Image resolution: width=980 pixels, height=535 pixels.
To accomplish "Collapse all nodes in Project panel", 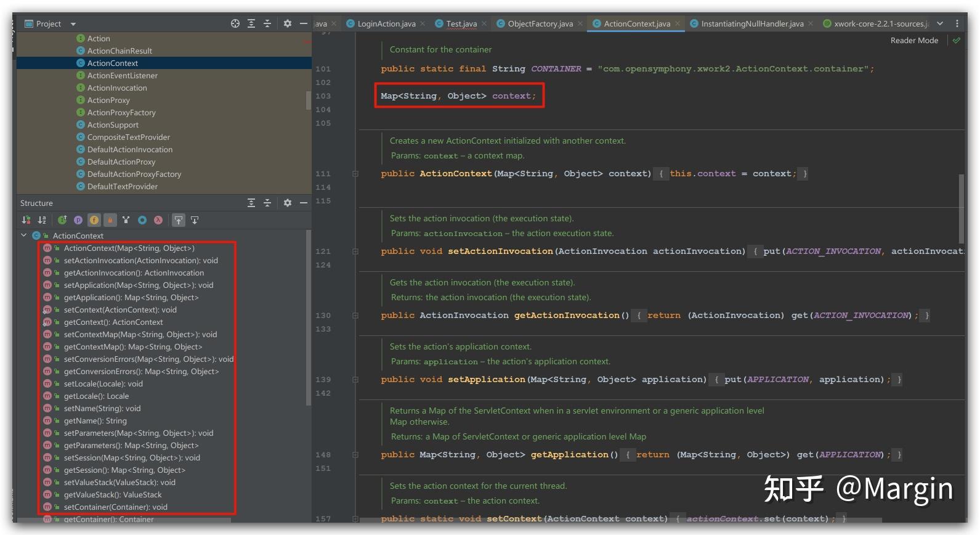I will pos(267,23).
